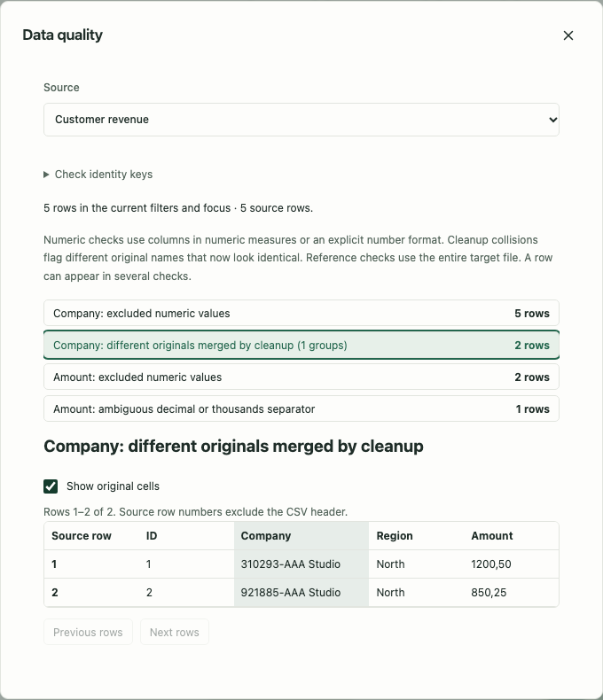Click the Previous rows button
The width and height of the screenshot is (603, 700).
coord(88,632)
